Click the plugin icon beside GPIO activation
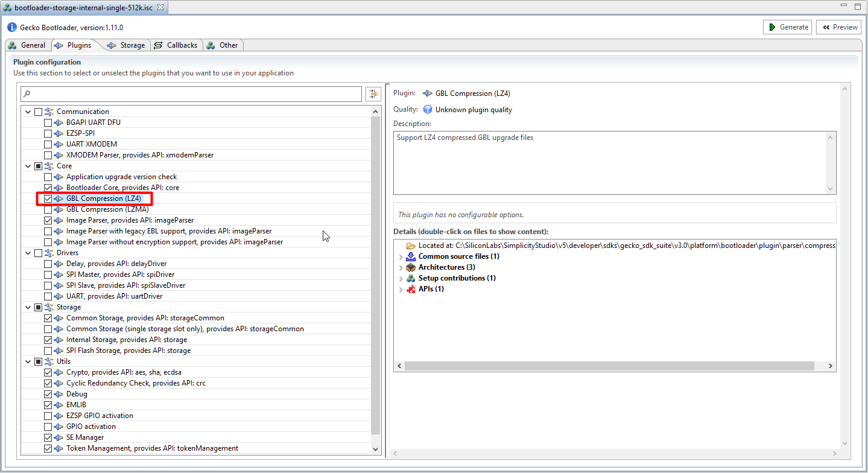The width and height of the screenshot is (868, 473). pos(59,427)
